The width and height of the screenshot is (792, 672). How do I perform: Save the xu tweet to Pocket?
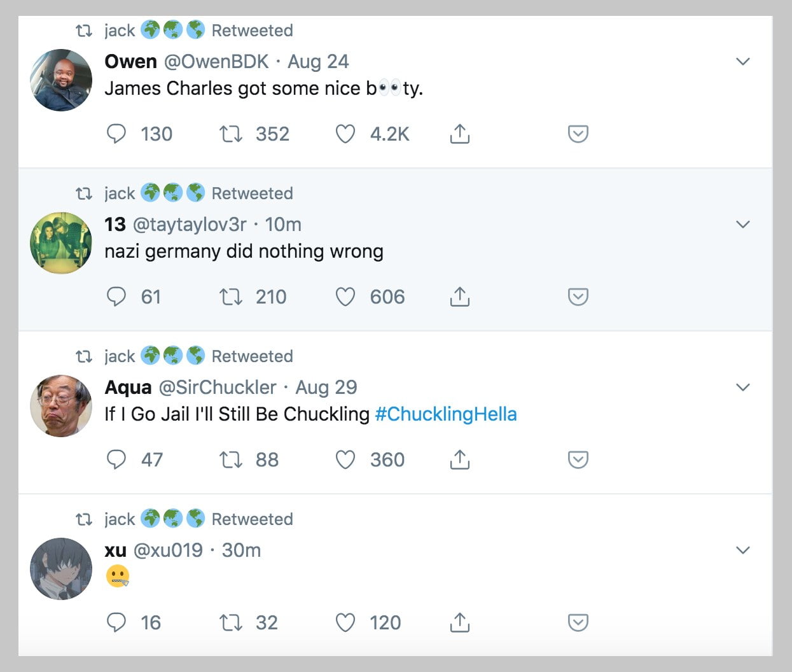coord(578,622)
